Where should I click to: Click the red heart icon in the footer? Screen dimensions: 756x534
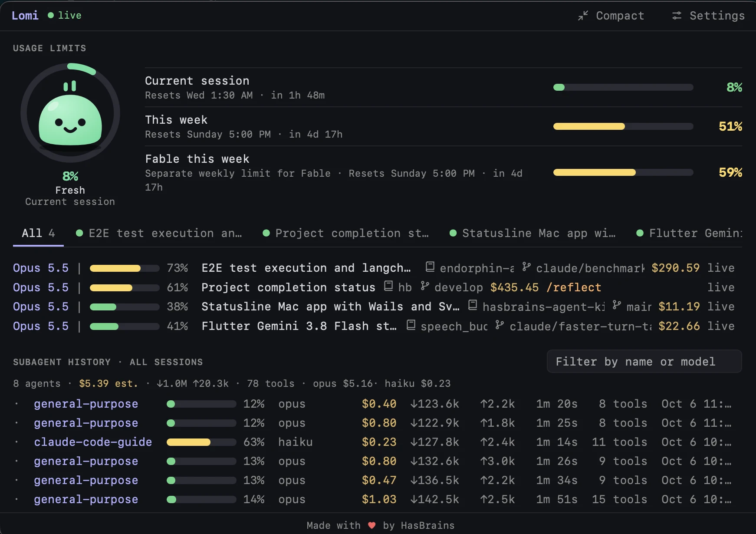pos(371,525)
